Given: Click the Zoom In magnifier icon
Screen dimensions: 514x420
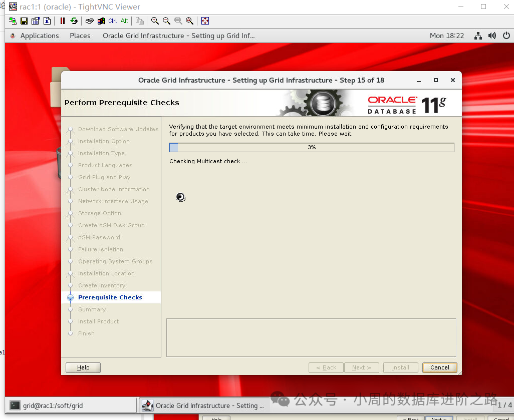Looking at the screenshot, I should click(x=155, y=21).
